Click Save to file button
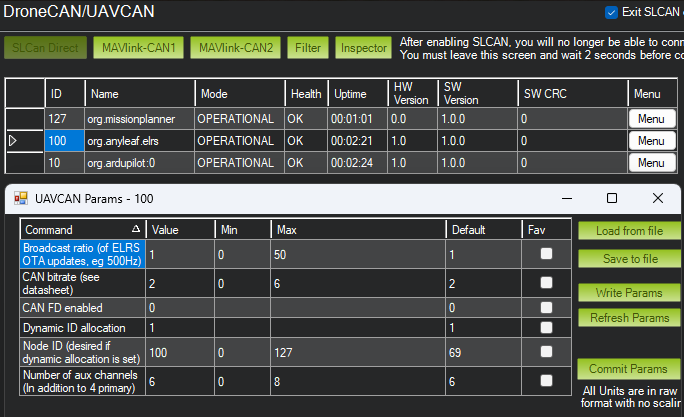Image resolution: width=684 pixels, height=417 pixels. point(629,259)
